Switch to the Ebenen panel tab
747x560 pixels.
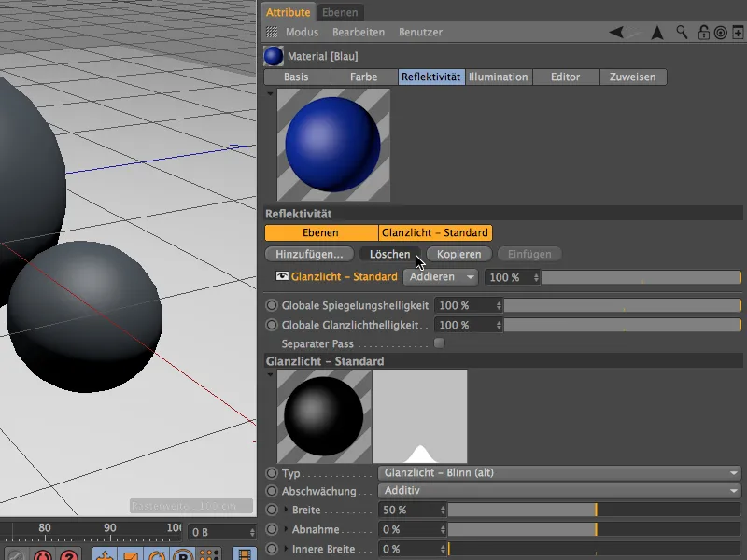(340, 12)
